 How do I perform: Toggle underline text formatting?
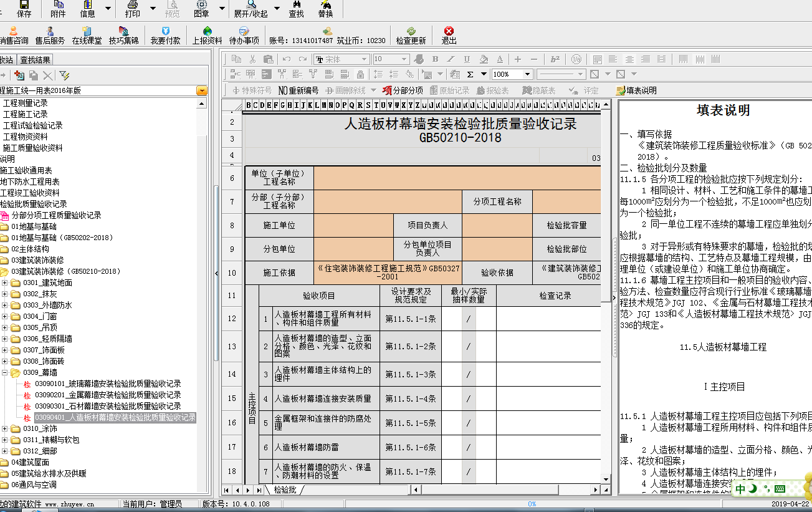tap(467, 59)
